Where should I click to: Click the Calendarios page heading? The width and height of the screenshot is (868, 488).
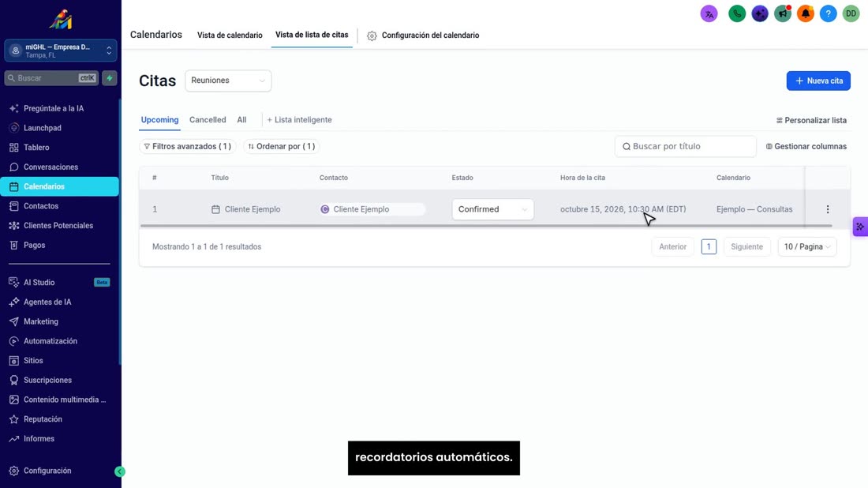pyautogui.click(x=156, y=34)
